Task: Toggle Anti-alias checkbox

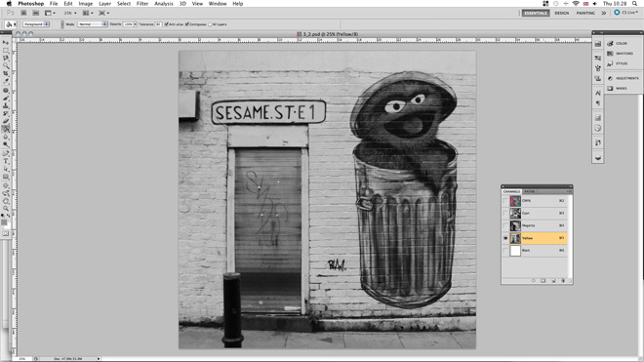Action: 166,24
